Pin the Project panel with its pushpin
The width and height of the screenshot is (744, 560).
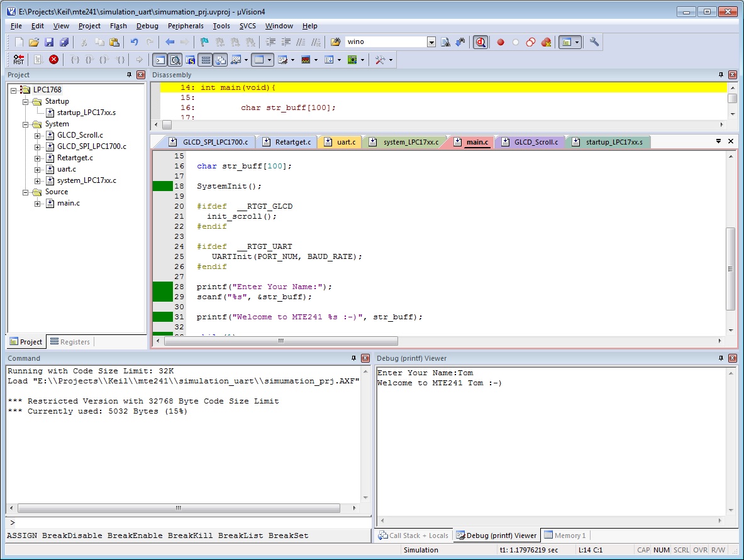[x=131, y=74]
